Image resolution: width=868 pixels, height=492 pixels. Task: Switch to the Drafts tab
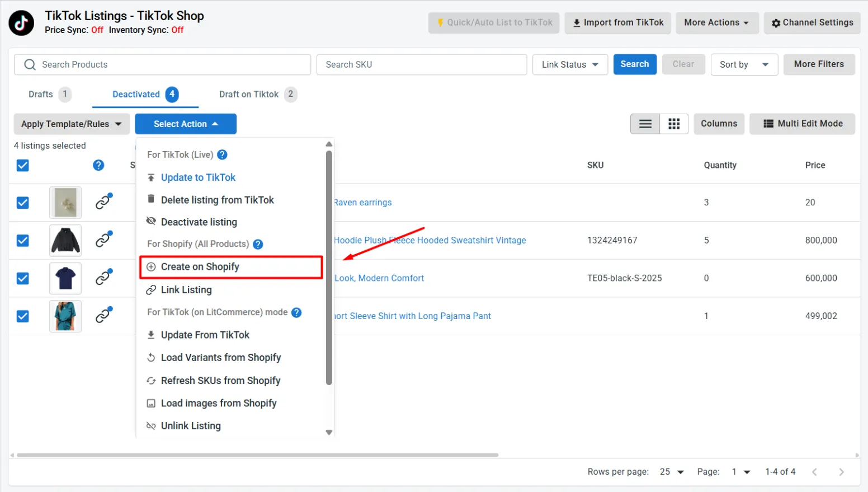(x=50, y=95)
